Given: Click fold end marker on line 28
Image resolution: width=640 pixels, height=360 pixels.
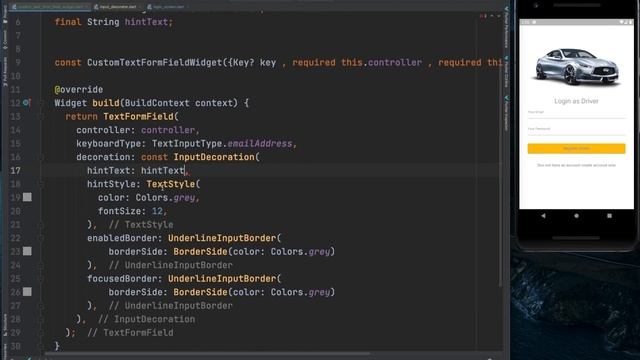Looking at the screenshot, I should coord(41,319).
